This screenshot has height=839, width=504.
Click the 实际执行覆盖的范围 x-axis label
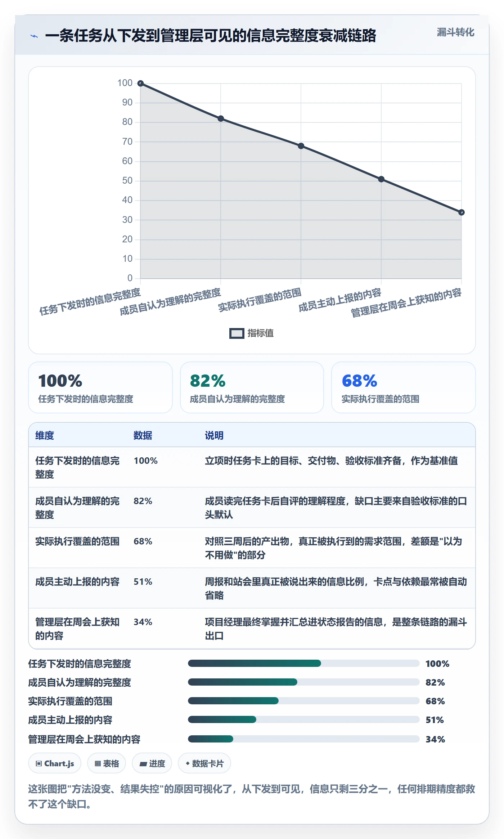pos(260,300)
